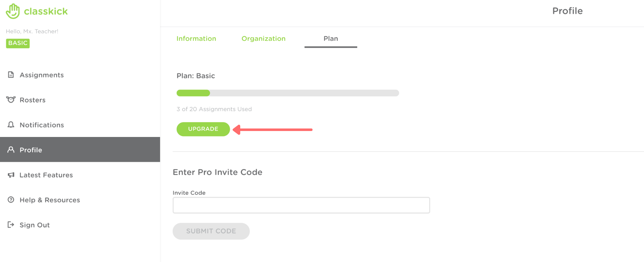
Task: Click the Assignments document icon
Action: tap(11, 75)
